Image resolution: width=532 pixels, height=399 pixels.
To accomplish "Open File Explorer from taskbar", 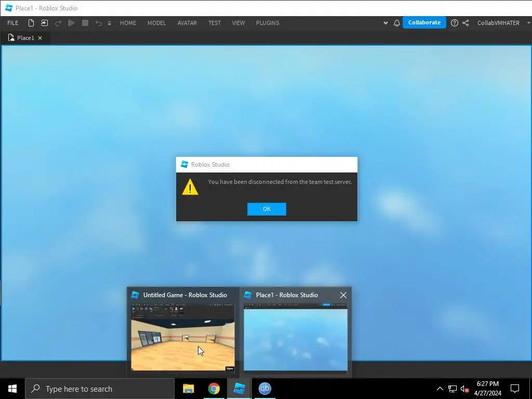I will click(188, 389).
